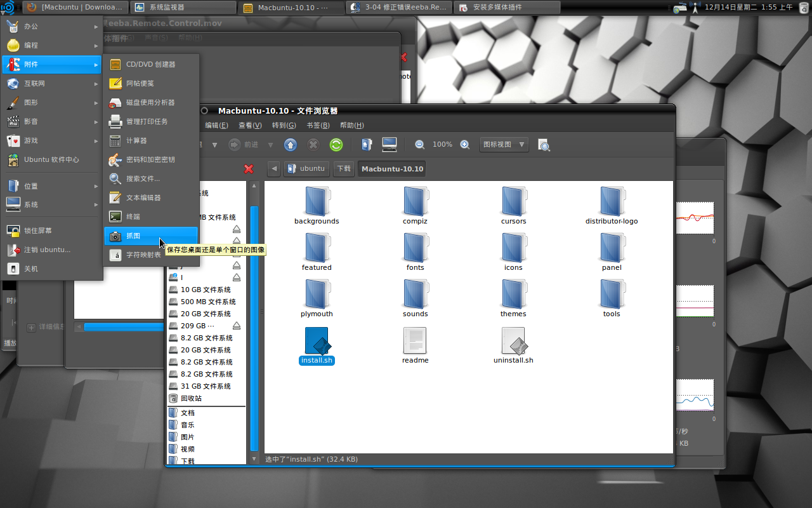This screenshot has height=508, width=812.
Task: Click the Macbuntu-10.10 path bar button
Action: (392, 169)
